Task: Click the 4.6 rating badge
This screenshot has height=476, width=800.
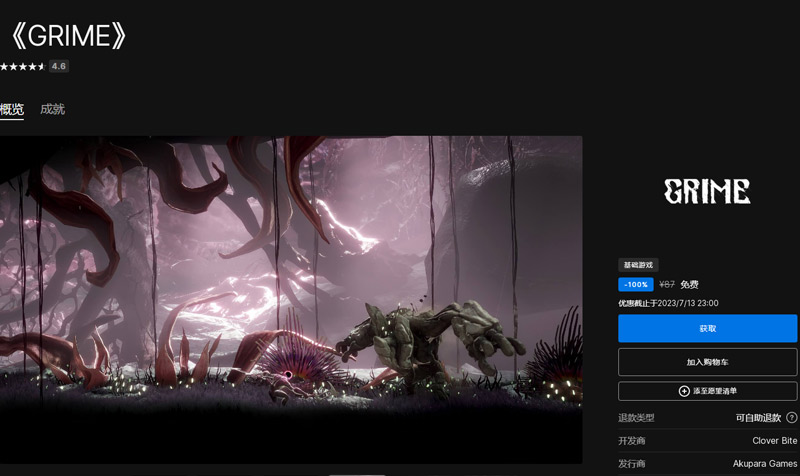Action: (x=59, y=66)
